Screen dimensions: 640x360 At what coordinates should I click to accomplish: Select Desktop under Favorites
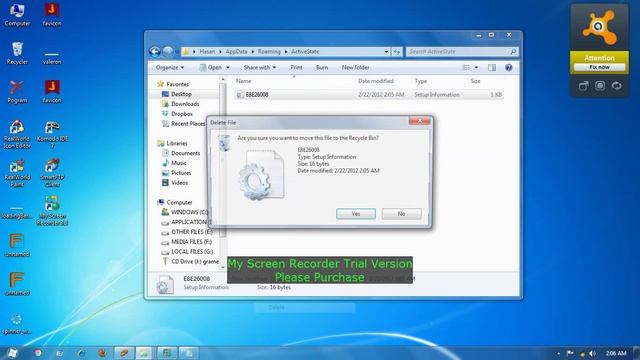(181, 94)
